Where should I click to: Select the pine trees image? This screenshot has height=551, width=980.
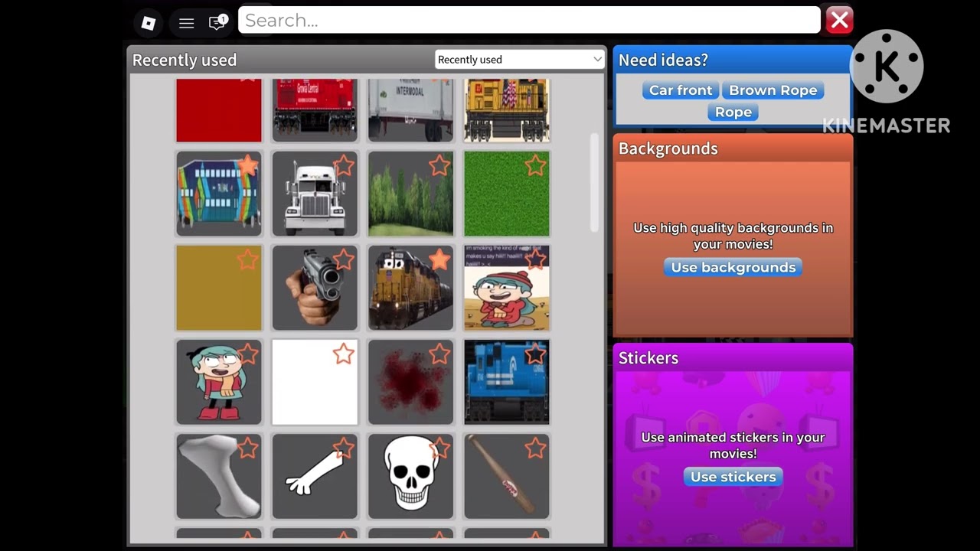[411, 194]
